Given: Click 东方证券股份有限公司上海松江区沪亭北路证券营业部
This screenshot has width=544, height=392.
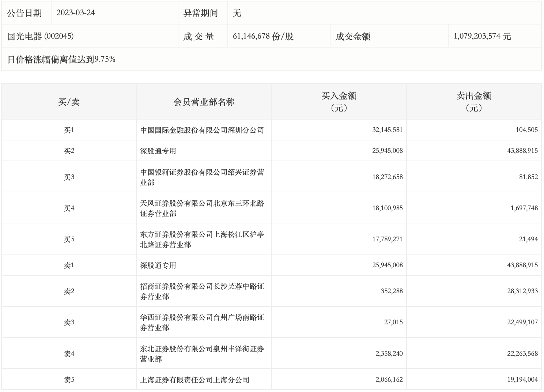Looking at the screenshot, I should coord(202,239).
